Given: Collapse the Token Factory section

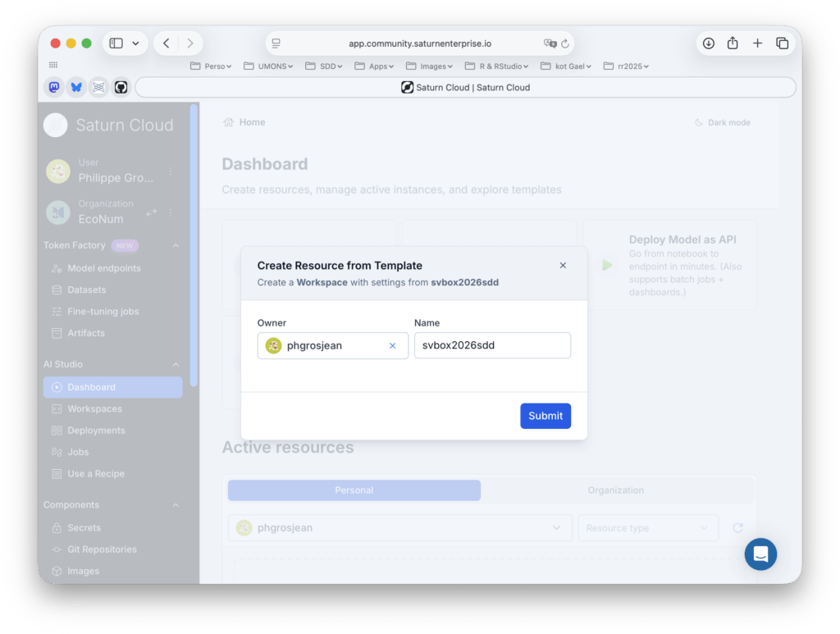Looking at the screenshot, I should click(176, 246).
